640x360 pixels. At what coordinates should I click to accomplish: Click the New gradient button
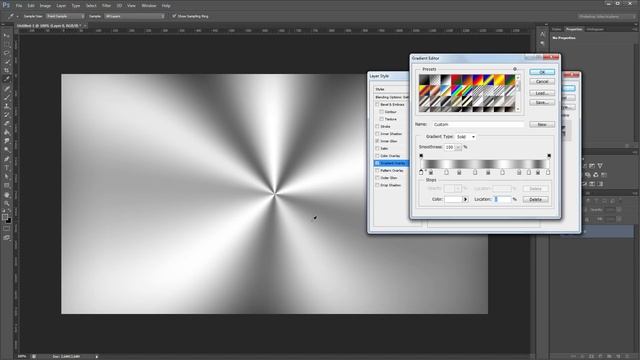pos(542,124)
